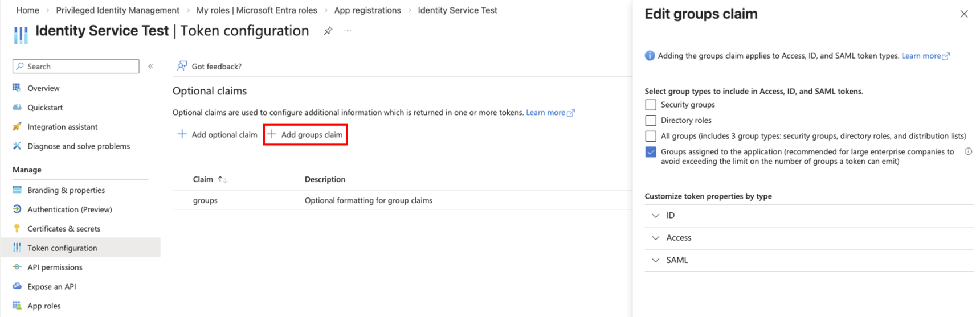Pin the Token configuration page

(328, 31)
